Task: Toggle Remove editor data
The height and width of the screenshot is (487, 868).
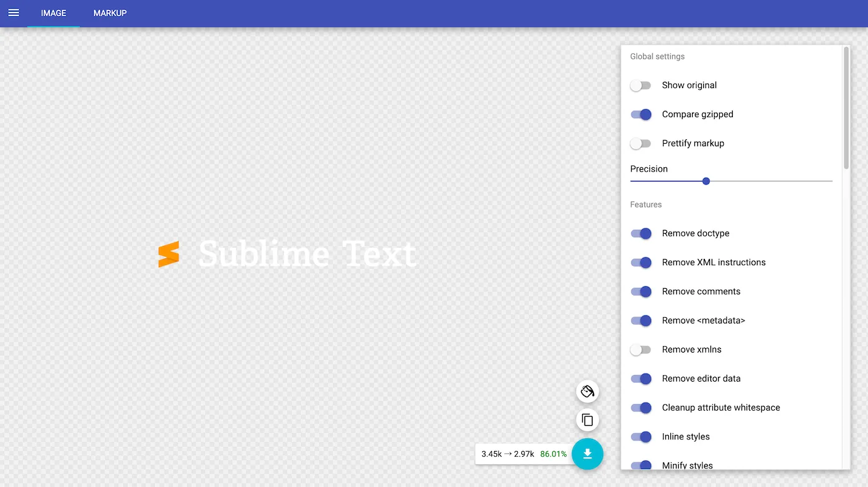Action: 640,379
